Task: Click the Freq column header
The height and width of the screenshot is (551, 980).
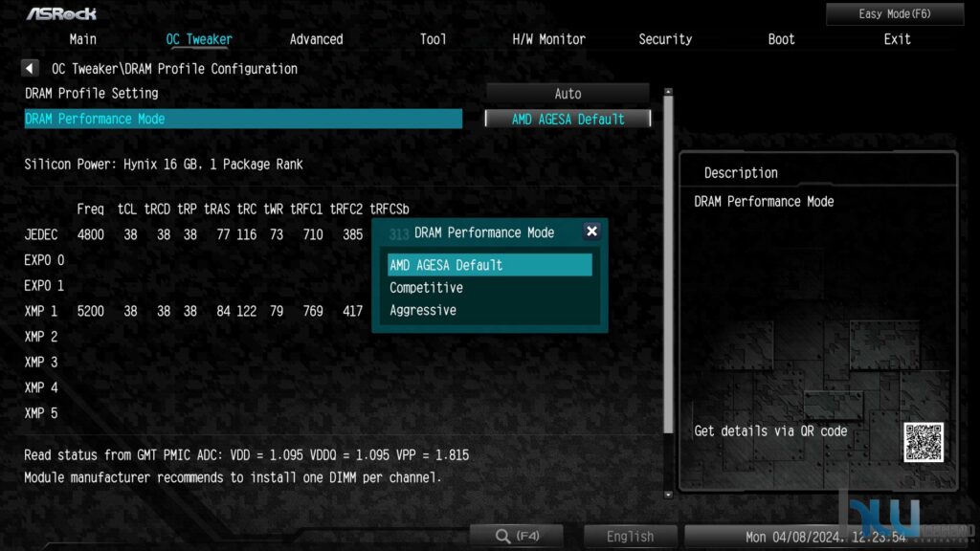Action: click(x=91, y=209)
